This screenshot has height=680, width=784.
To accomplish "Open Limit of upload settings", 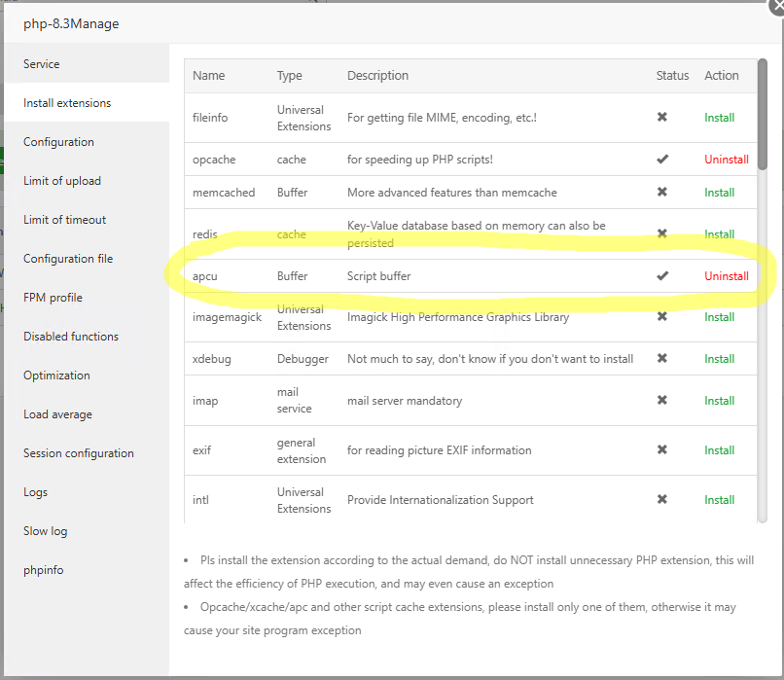I will (x=62, y=181).
